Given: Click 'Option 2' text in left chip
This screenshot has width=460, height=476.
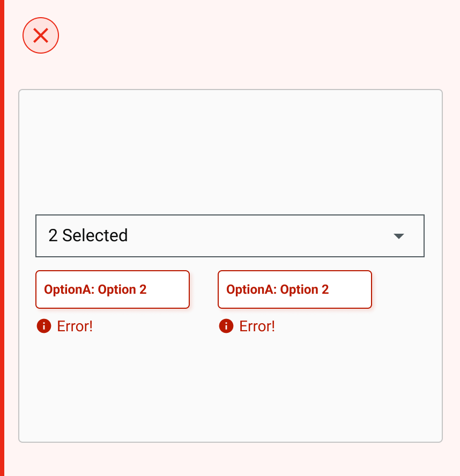Looking at the screenshot, I should pyautogui.click(x=122, y=289).
